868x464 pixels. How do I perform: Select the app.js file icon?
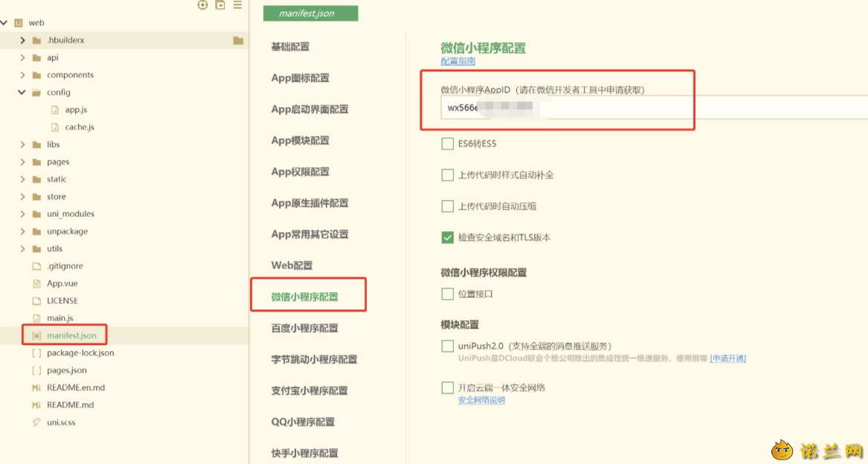point(55,109)
